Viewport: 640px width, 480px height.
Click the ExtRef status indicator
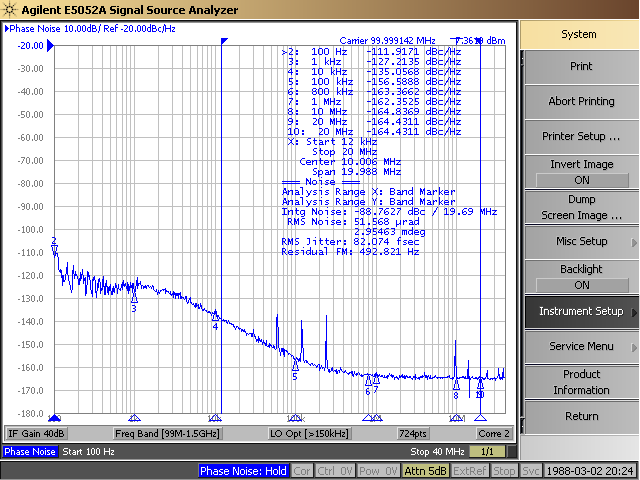coord(469,471)
